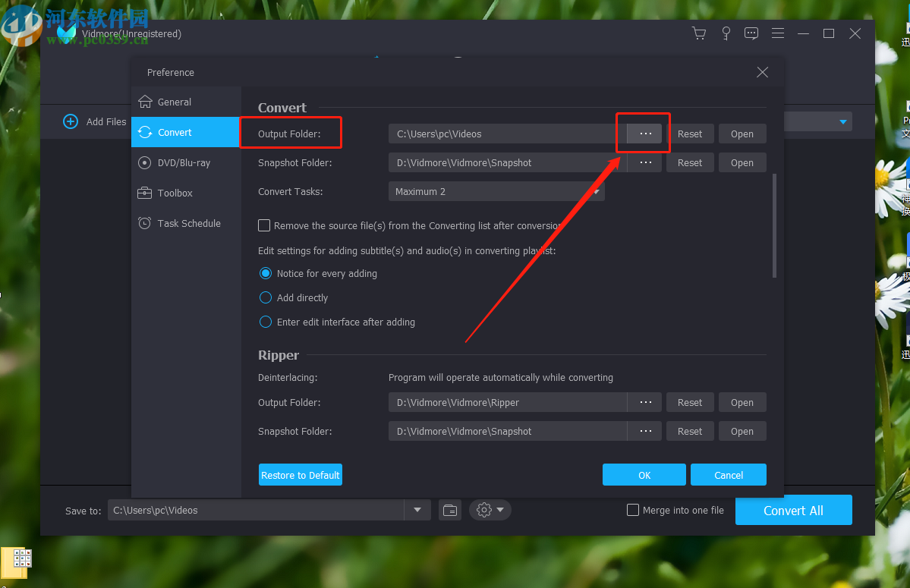Click Convert Snapshot Folder path field

coord(508,163)
